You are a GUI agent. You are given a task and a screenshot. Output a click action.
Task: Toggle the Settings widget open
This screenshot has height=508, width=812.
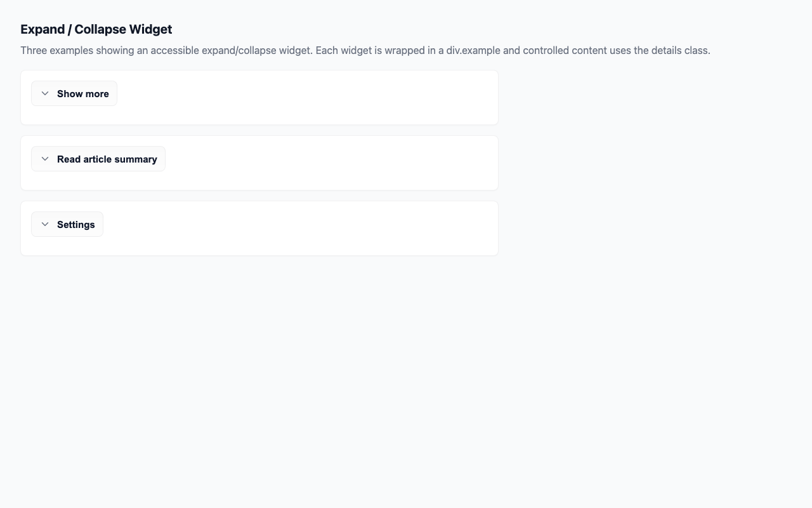tap(67, 224)
